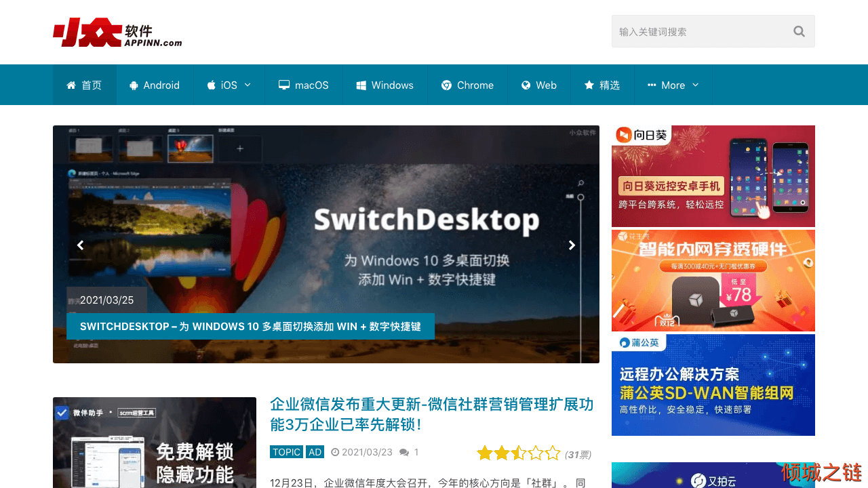
Task: Click the AD tag
Action: (315, 452)
